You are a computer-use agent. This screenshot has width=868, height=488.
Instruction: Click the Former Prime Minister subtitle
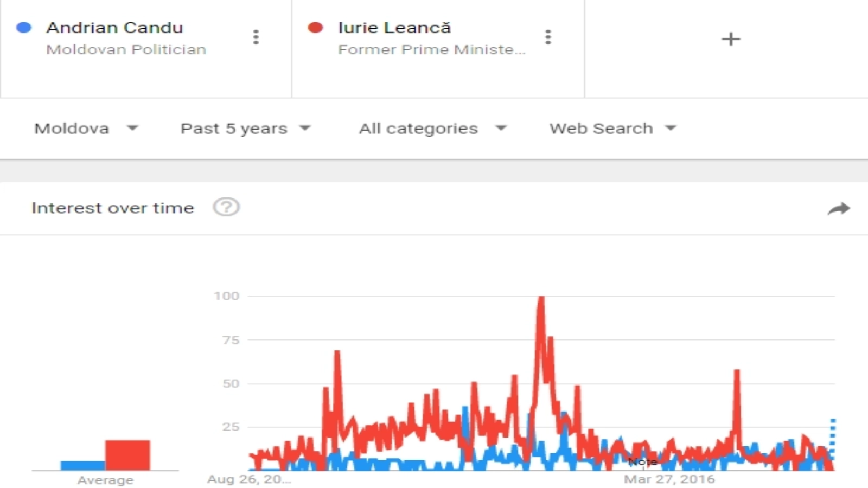pyautogui.click(x=431, y=49)
